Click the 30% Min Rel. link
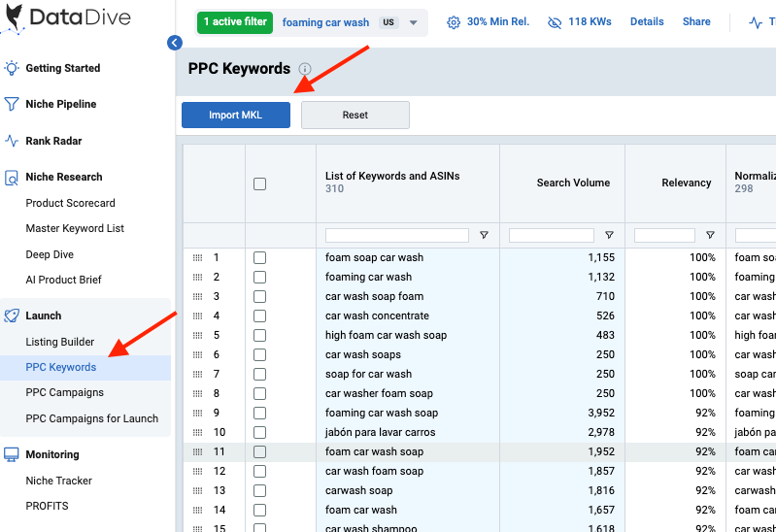 click(498, 21)
